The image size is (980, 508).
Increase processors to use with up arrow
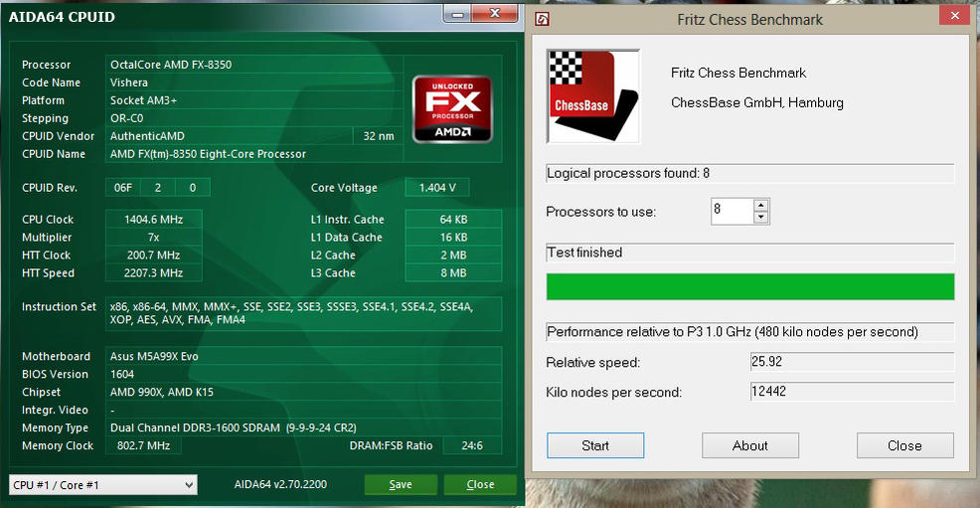tap(760, 205)
